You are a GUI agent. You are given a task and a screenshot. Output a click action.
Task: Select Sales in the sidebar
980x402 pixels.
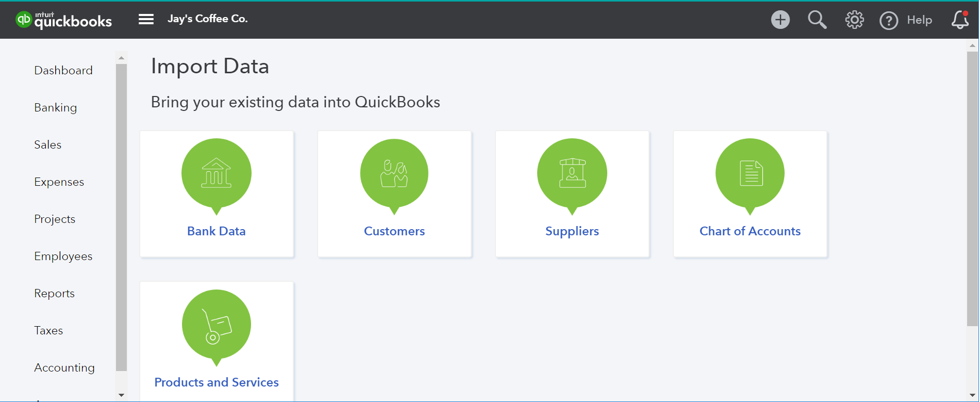(x=48, y=144)
